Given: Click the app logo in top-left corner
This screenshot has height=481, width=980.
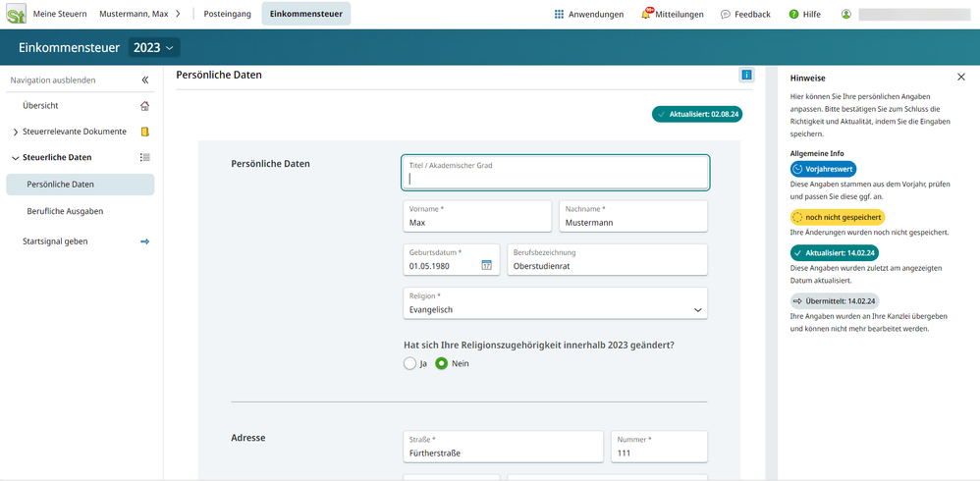Looking at the screenshot, I should (17, 15).
